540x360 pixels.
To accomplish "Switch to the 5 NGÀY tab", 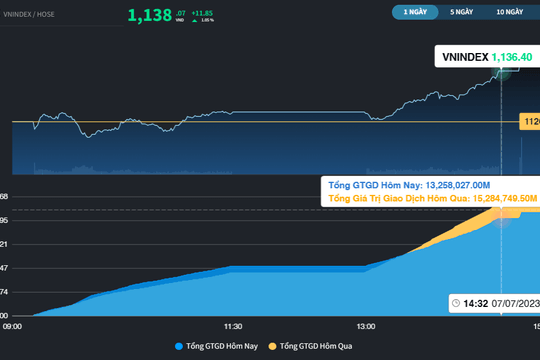I will point(461,12).
